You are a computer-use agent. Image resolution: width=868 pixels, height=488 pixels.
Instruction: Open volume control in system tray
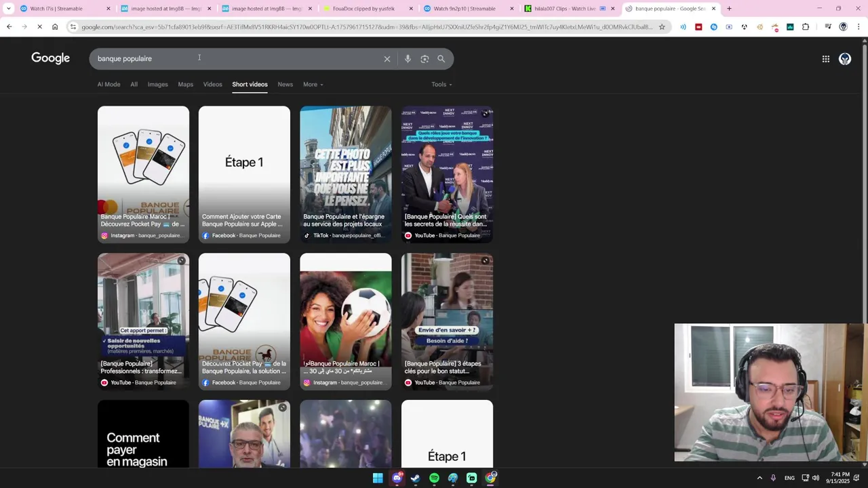point(815,478)
